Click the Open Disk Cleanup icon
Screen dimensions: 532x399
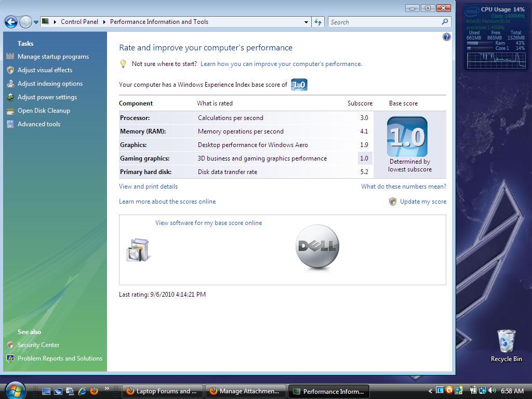(x=10, y=111)
